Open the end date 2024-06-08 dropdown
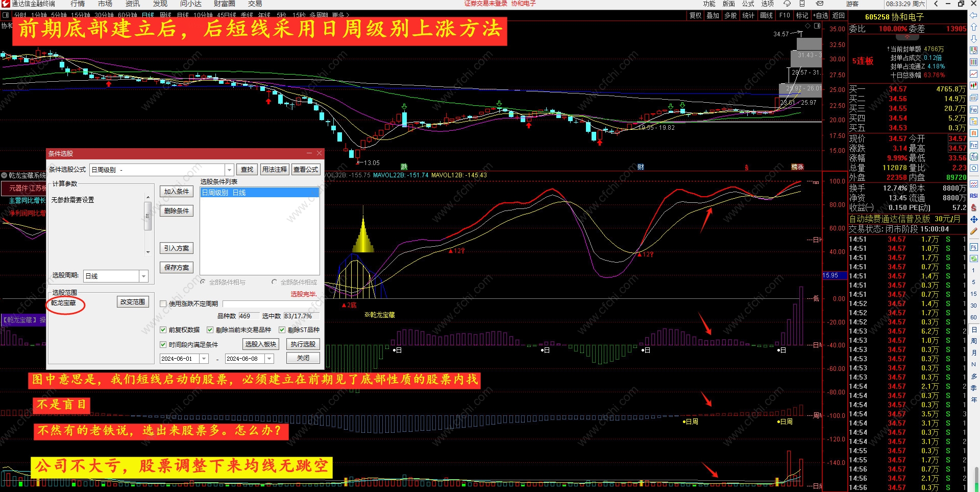Viewport: 980px width, 492px height. [269, 359]
